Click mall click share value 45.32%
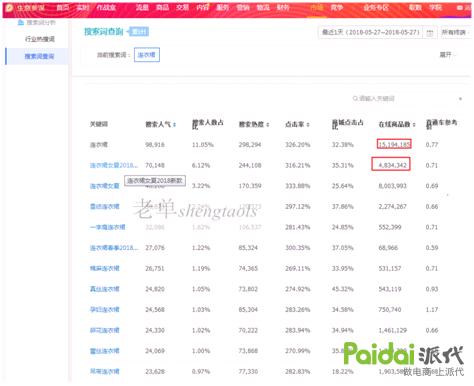This screenshot has width=474, height=386. [342, 289]
